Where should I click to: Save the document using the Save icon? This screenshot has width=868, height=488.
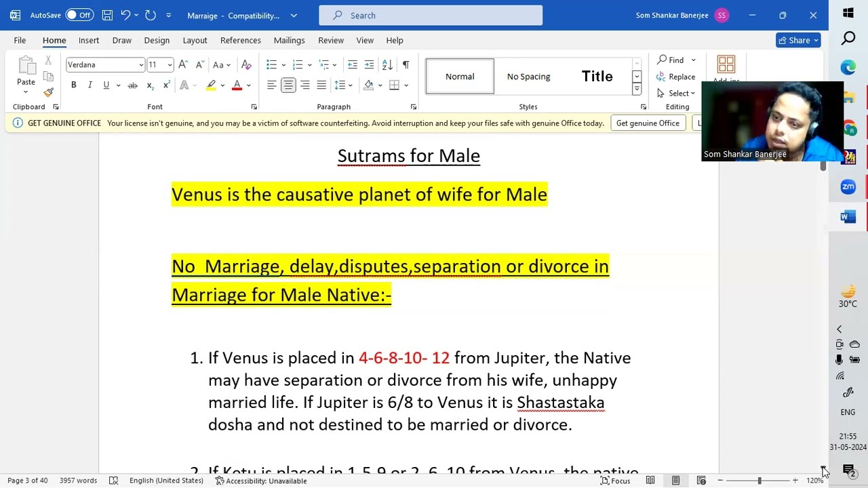click(x=107, y=15)
